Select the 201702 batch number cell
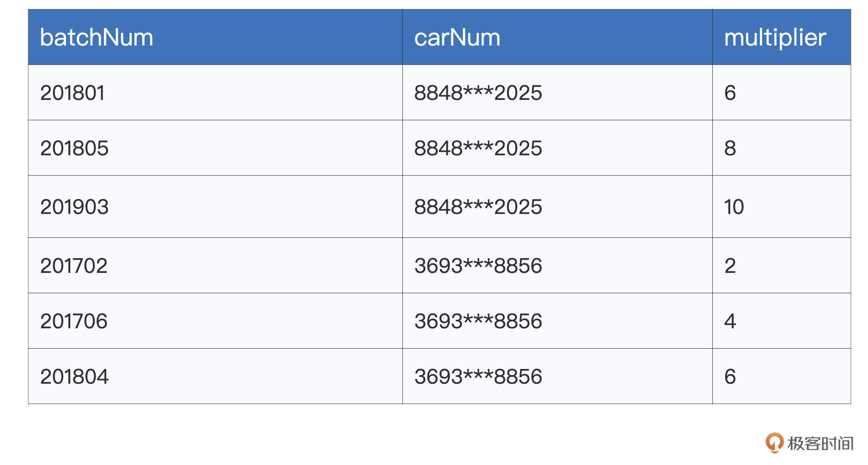The image size is (868, 465). pyautogui.click(x=74, y=266)
